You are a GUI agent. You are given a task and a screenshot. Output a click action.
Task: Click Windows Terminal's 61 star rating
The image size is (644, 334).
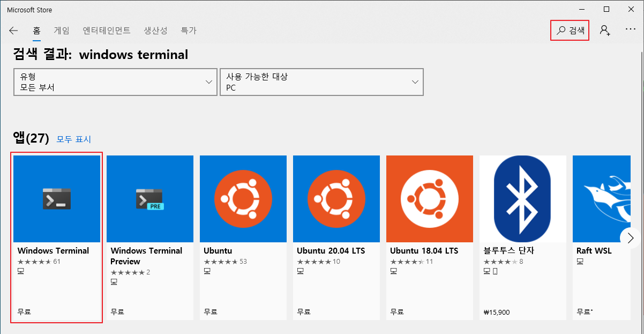coord(39,262)
